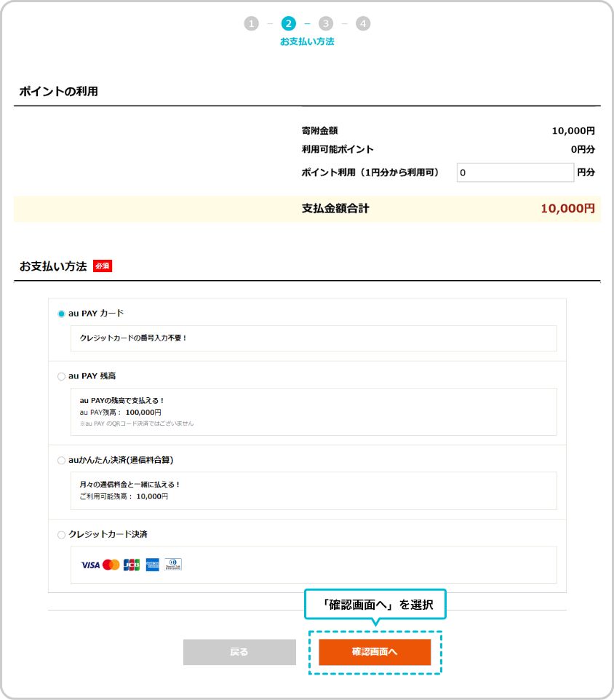Click the gray 戻る button
Viewport: 614px width, 700px height.
click(x=239, y=652)
